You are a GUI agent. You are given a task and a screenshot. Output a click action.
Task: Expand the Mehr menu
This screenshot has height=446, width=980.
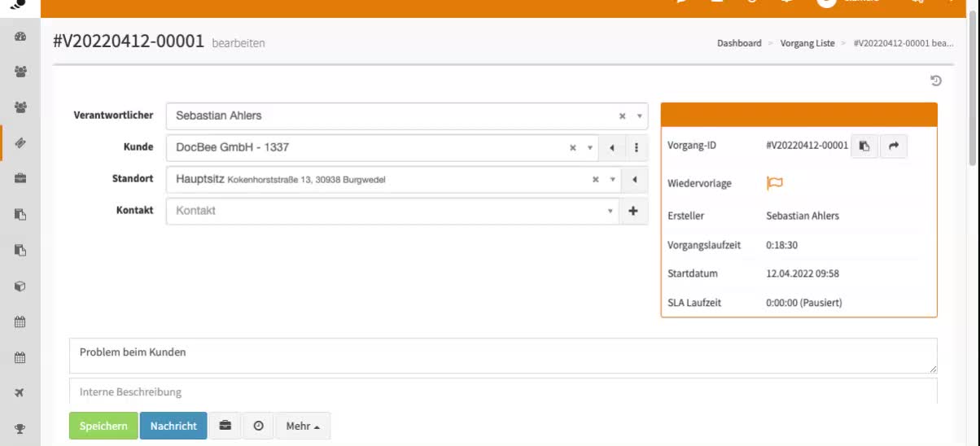[303, 426]
